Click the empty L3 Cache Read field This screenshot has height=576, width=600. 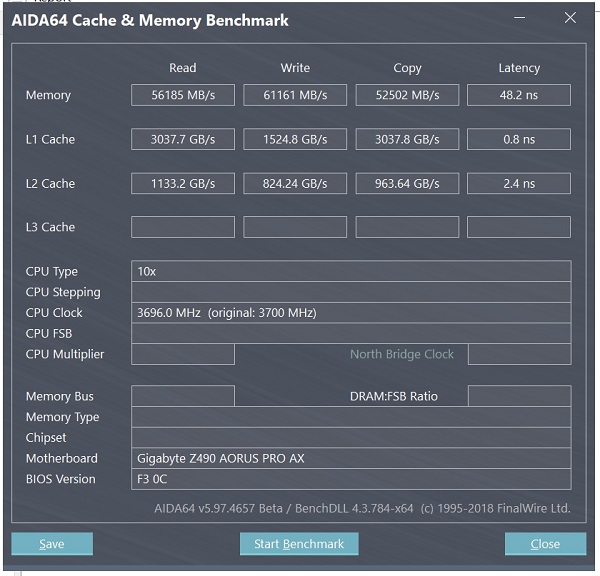(183, 227)
